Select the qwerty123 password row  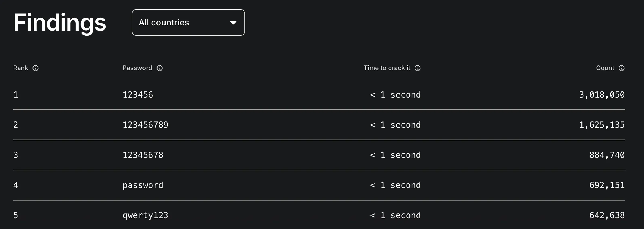point(319,215)
